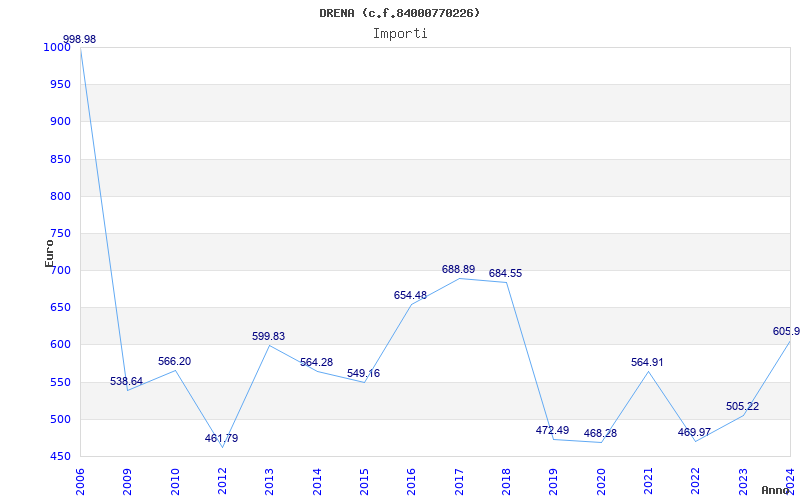Click the 469.97 value label
This screenshot has height=500, width=800.
click(x=694, y=433)
